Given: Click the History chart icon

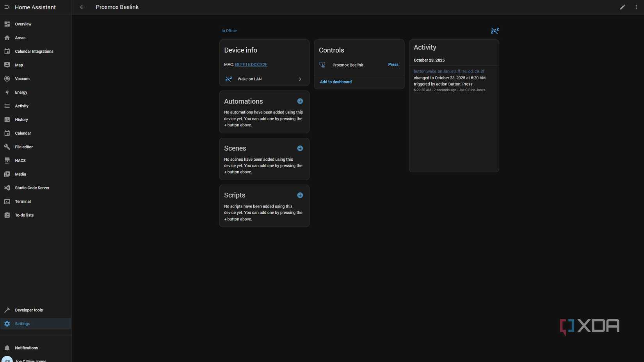Looking at the screenshot, I should point(7,120).
